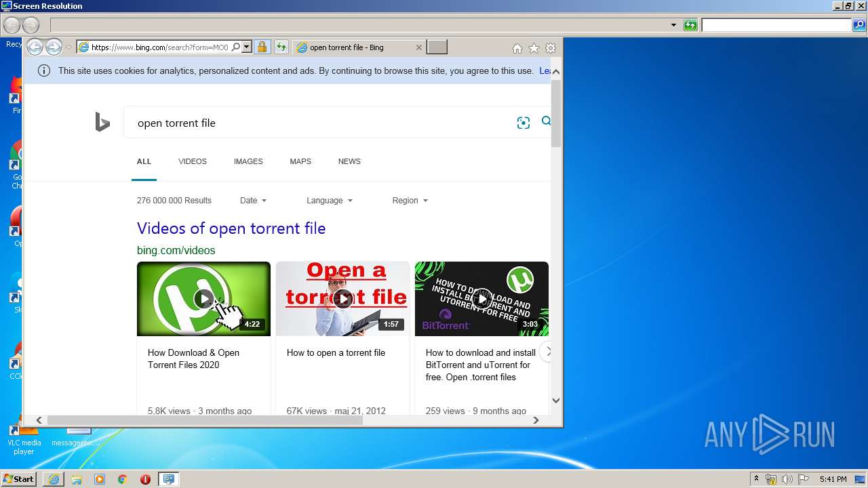Switch to the VIDEOS results tab

click(193, 161)
